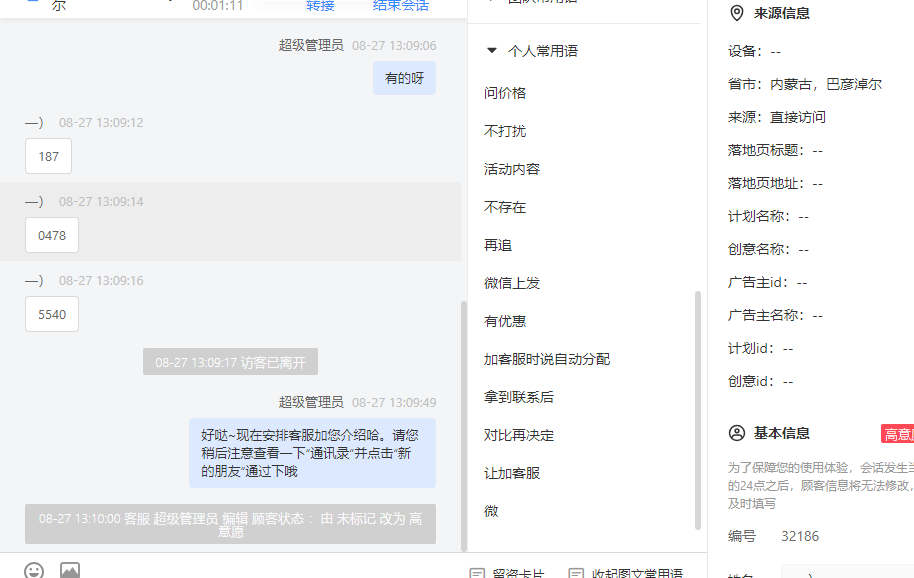Click the visitor message bubble 5540

(52, 314)
